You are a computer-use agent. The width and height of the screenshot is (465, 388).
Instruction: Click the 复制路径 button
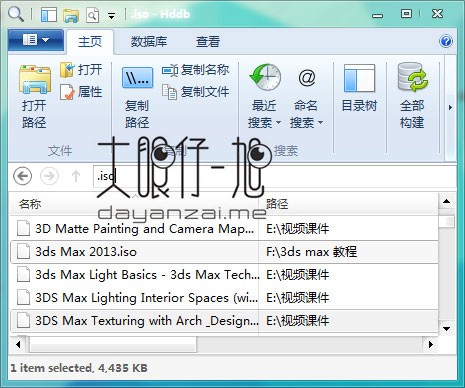pos(137,97)
